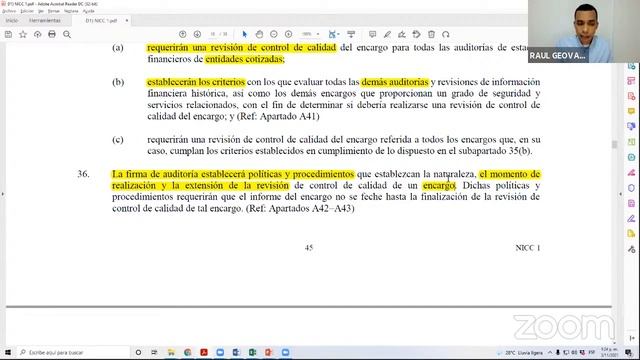Bookmark the file with the star icon

[x=23, y=35]
